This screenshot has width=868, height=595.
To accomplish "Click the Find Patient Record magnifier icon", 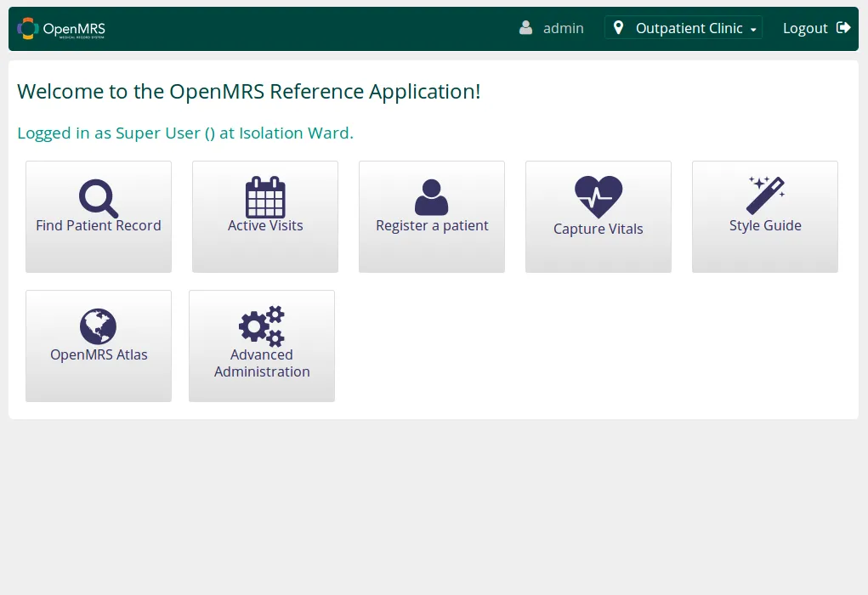I will coord(99,198).
